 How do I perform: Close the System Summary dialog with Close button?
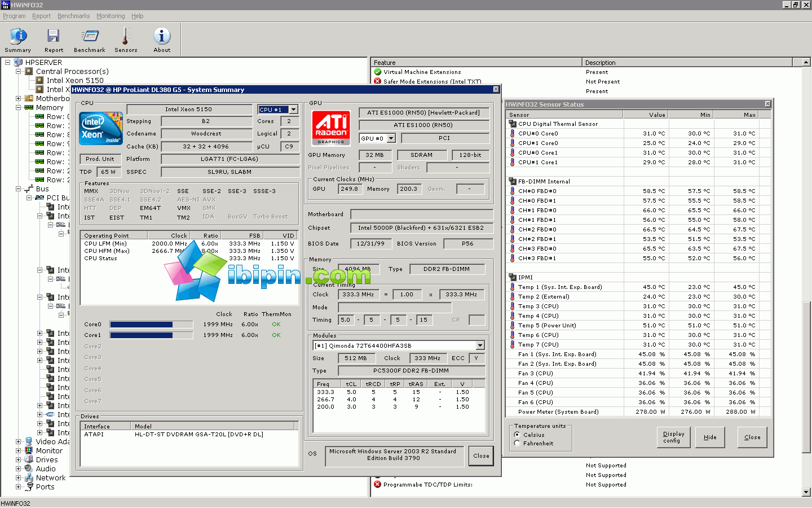(481, 456)
